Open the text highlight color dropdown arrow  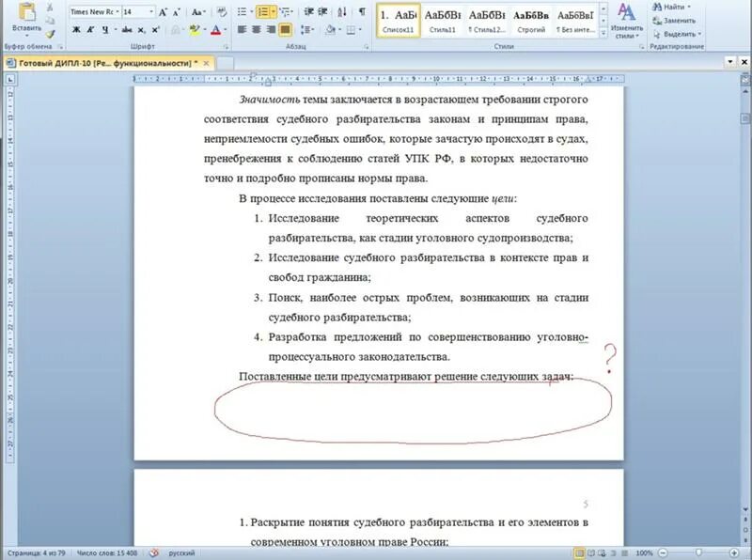[x=205, y=30]
